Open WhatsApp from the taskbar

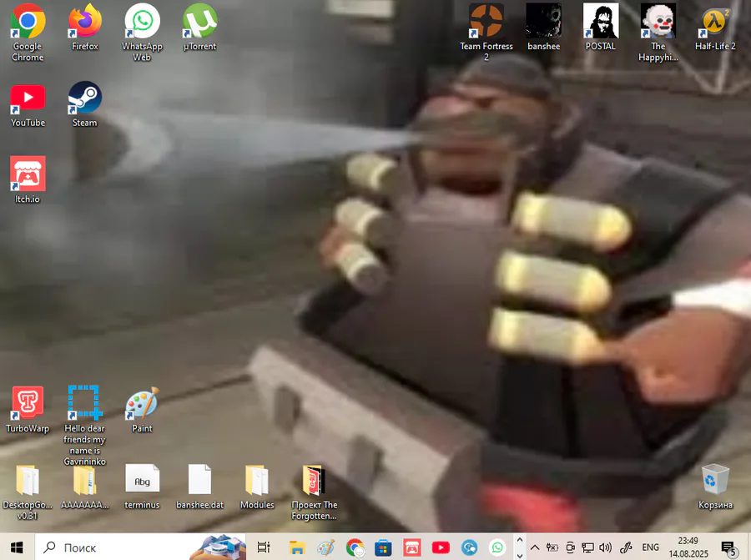click(x=497, y=547)
